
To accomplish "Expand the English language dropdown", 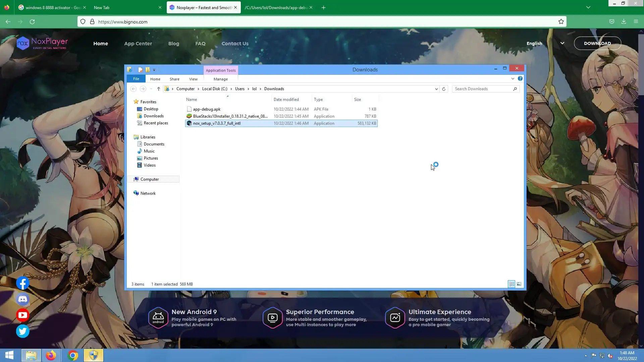I will 562,43.
